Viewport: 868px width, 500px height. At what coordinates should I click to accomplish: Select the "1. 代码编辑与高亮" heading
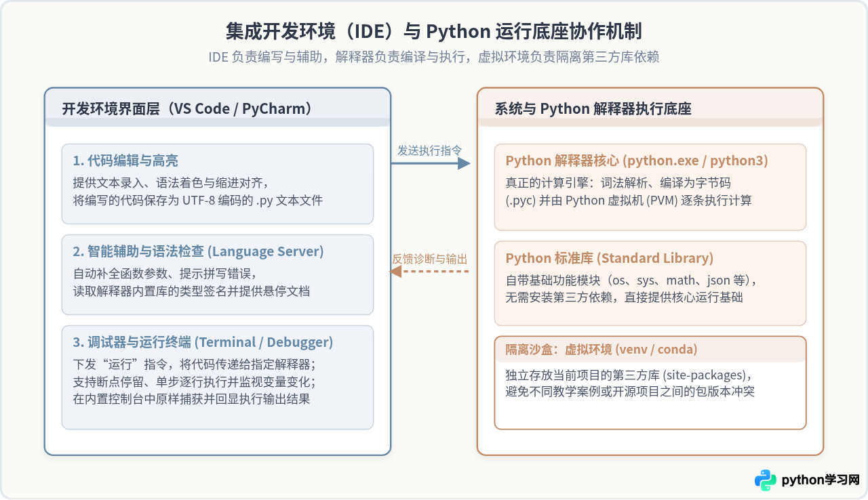point(126,161)
